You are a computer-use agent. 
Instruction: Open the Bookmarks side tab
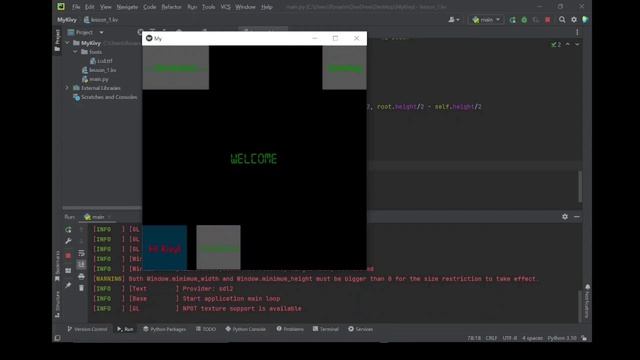point(57,266)
